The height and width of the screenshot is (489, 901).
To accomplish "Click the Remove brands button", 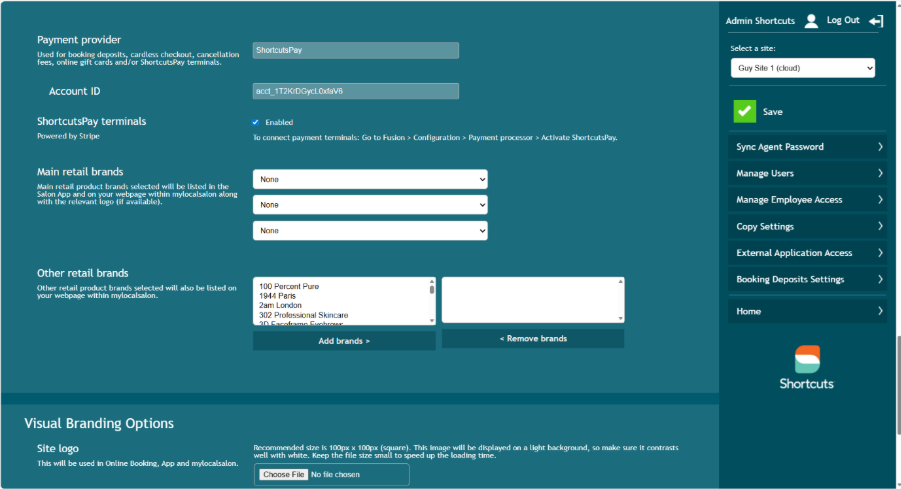I will click(x=533, y=338).
